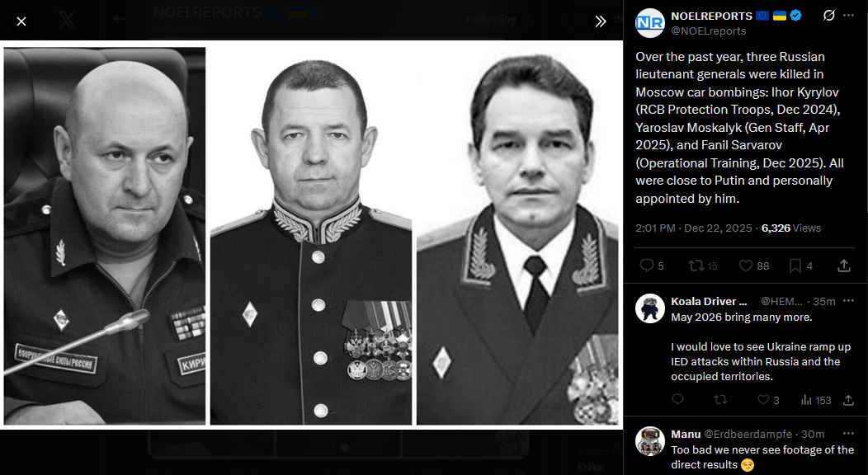Viewport: 868px width, 475px height.
Task: Click the Grok icon on NOELREPORTS post
Action: point(828,16)
